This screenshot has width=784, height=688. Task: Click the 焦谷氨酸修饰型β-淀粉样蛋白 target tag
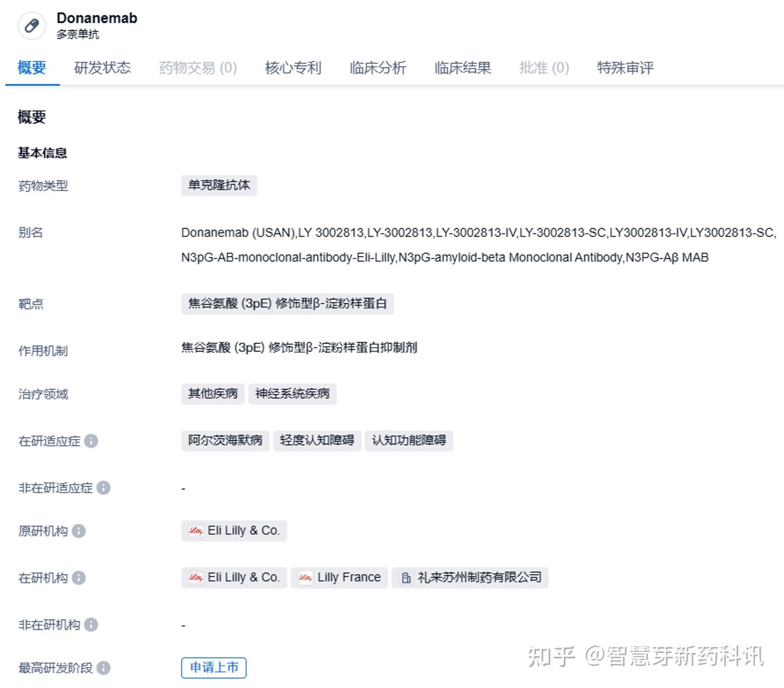click(288, 304)
